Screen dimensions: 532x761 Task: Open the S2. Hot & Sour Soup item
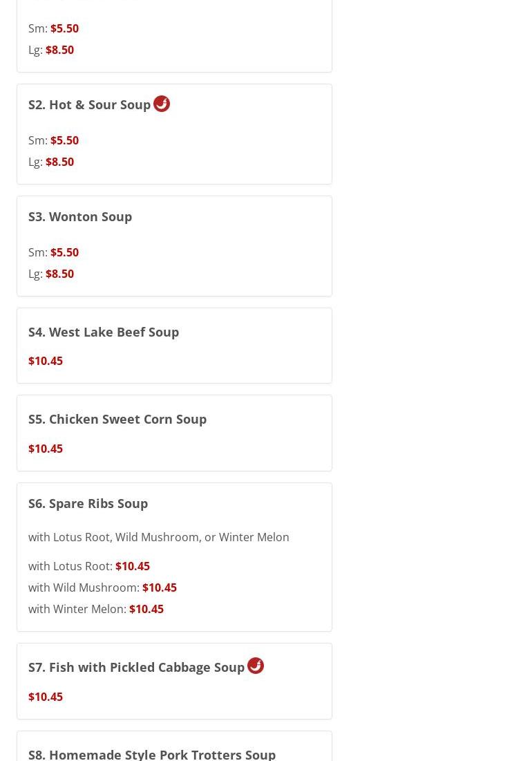(x=89, y=105)
